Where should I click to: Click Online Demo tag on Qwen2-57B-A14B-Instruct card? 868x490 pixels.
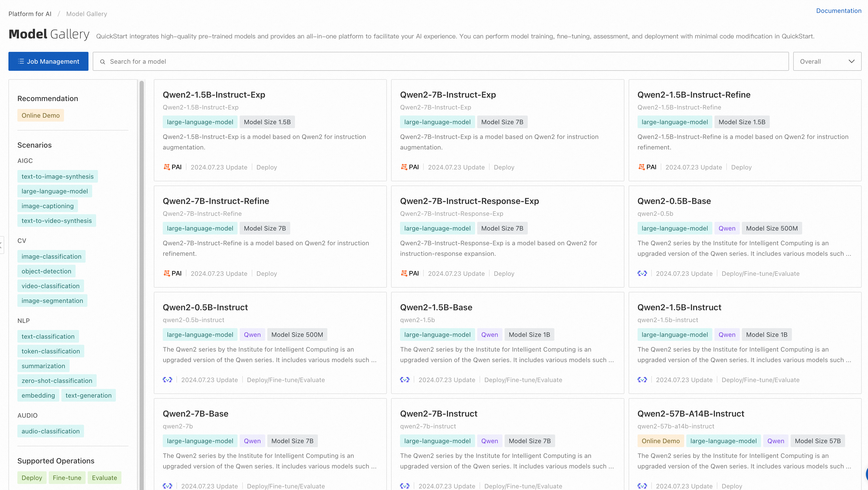point(660,441)
